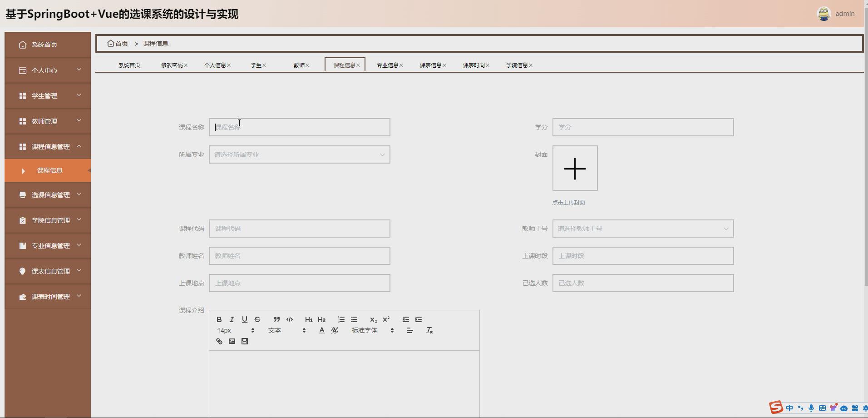
Task: Close the 学院信息 tab
Action: pyautogui.click(x=531, y=65)
